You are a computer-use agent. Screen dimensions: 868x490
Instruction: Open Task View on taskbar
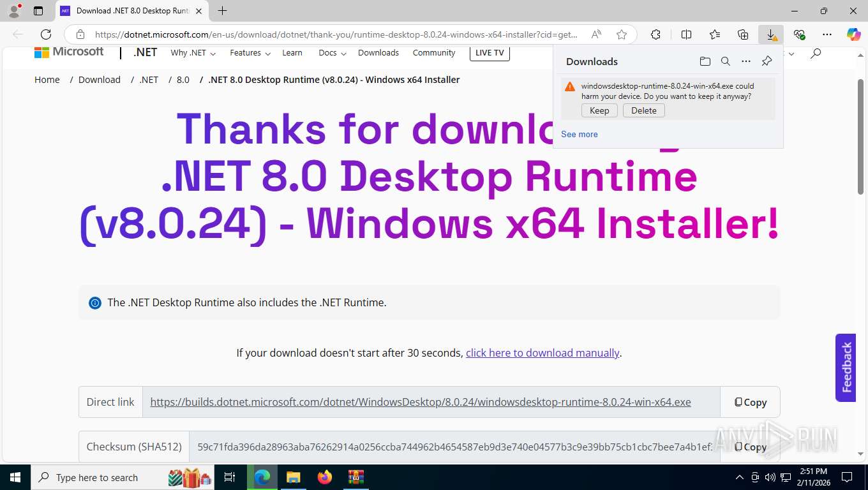(x=230, y=477)
